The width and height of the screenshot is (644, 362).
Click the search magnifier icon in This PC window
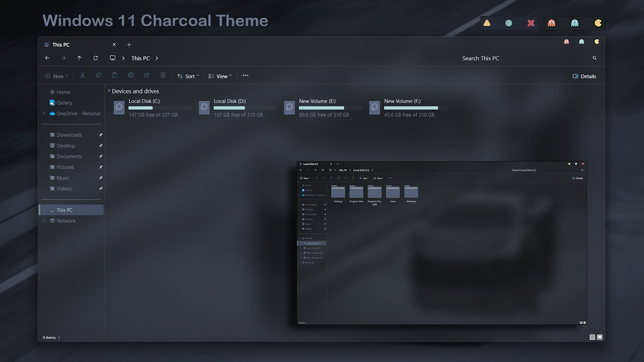(x=595, y=58)
